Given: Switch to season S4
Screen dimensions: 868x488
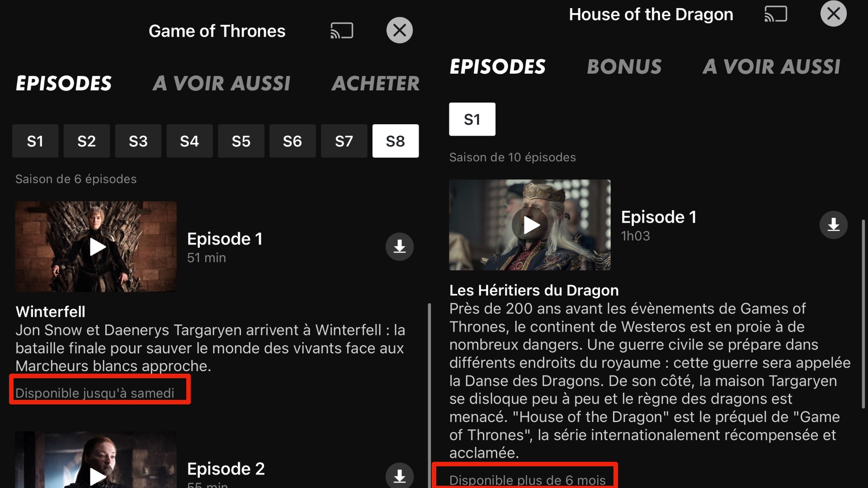Looking at the screenshot, I should [x=189, y=141].
